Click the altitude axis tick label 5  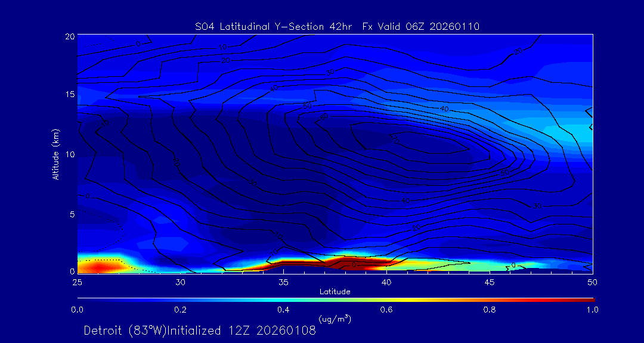pyautogui.click(x=71, y=214)
